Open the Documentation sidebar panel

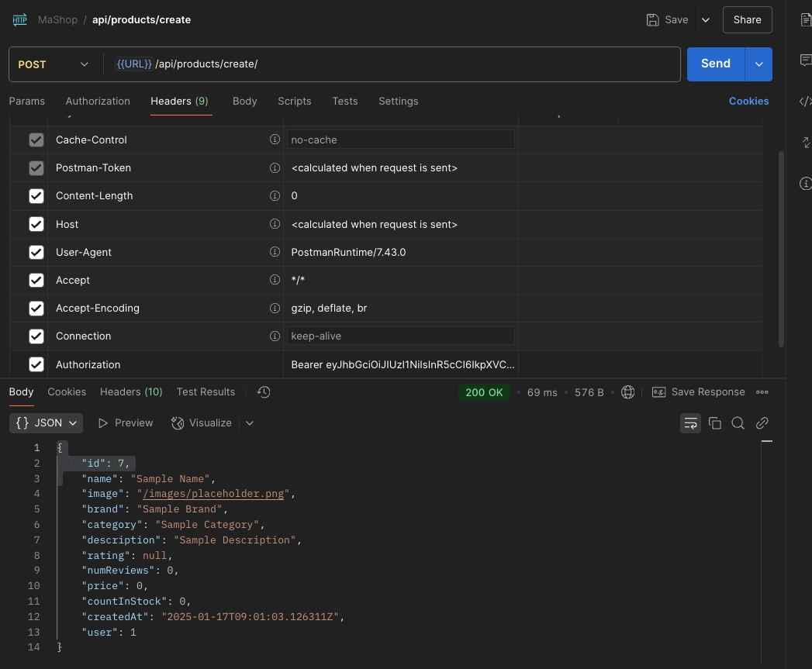tap(805, 19)
